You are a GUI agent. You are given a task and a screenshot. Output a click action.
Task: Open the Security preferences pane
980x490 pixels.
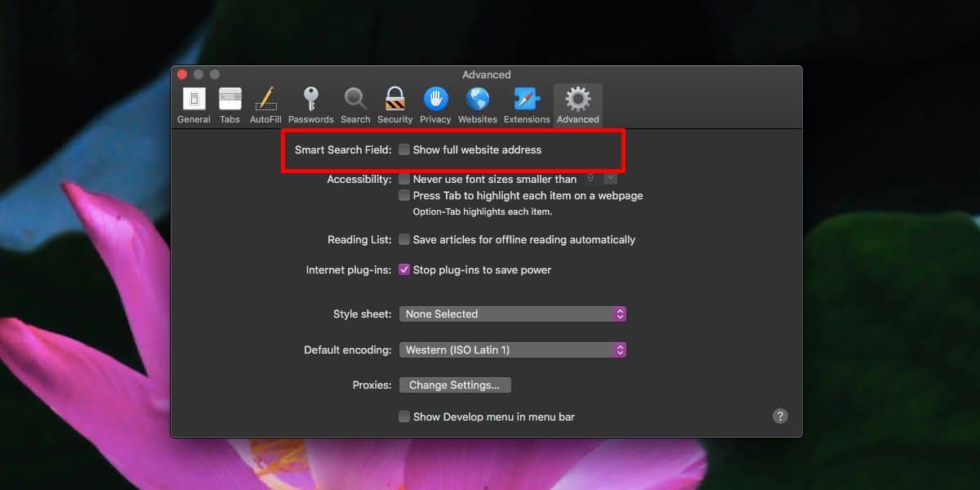[x=394, y=102]
